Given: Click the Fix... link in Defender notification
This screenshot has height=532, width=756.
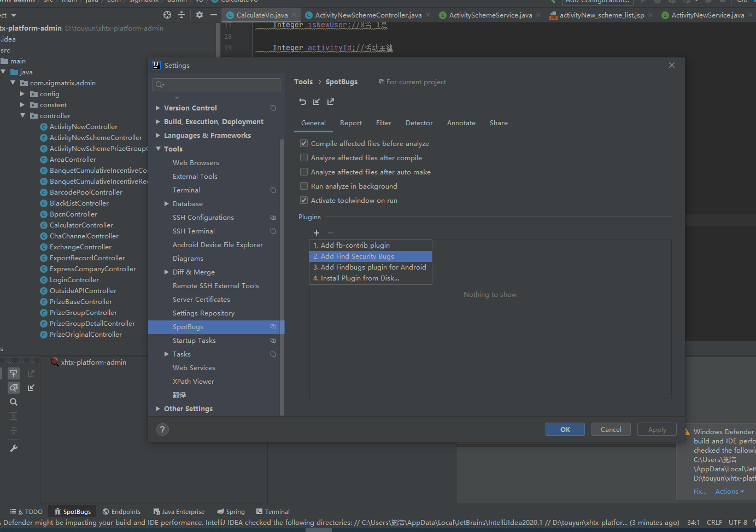Looking at the screenshot, I should [x=700, y=492].
